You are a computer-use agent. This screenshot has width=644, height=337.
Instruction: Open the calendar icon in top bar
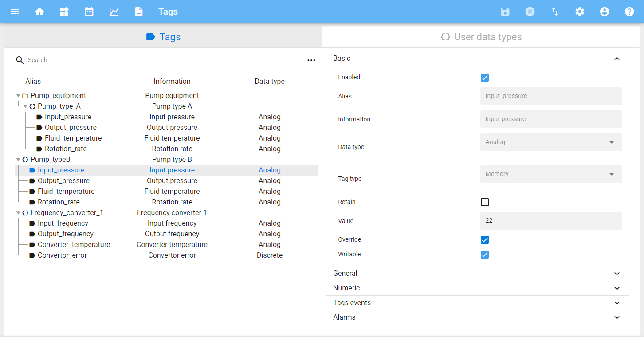[x=89, y=12]
